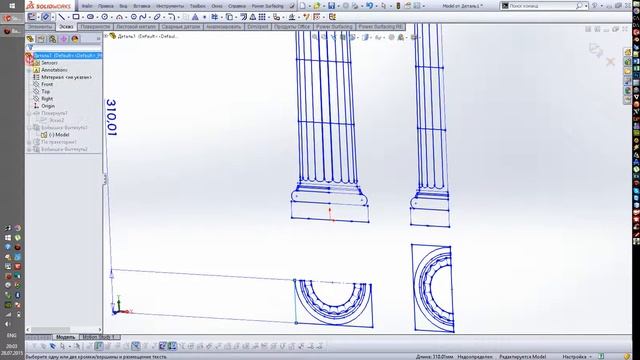The height and width of the screenshot is (360, 640).
Task: Click the 310,01 dimension text
Action: pos(111,117)
